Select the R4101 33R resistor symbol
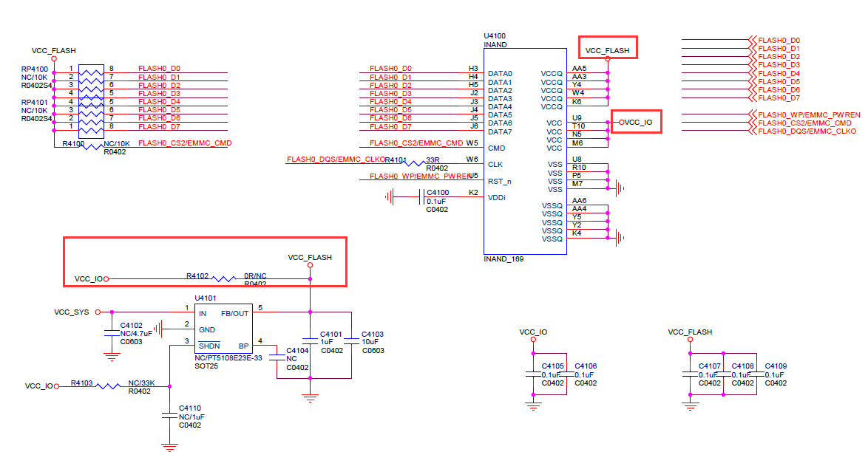 point(413,164)
